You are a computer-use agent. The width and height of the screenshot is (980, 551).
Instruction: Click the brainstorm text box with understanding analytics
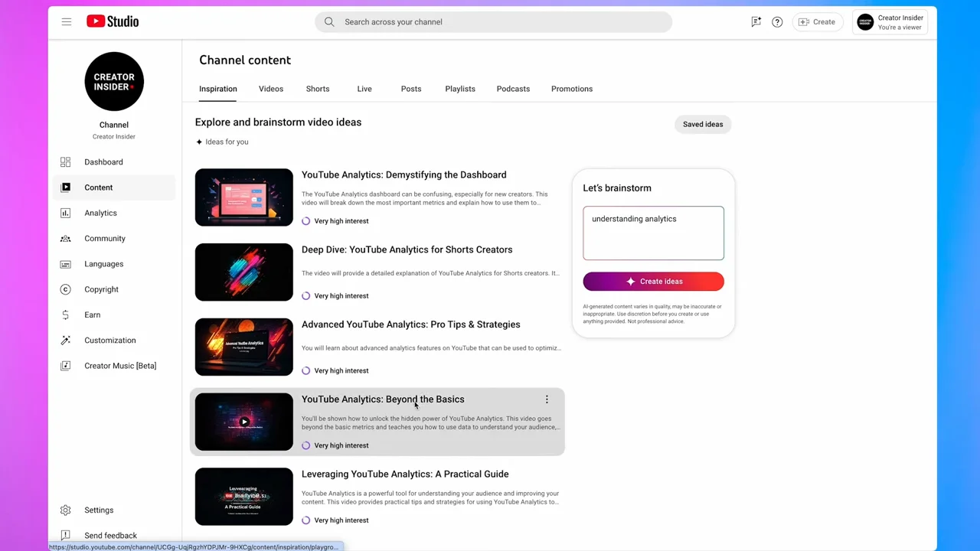coord(653,233)
